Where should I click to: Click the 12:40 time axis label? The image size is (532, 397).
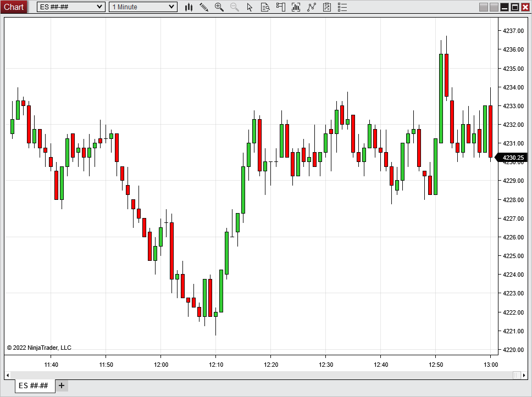381,365
